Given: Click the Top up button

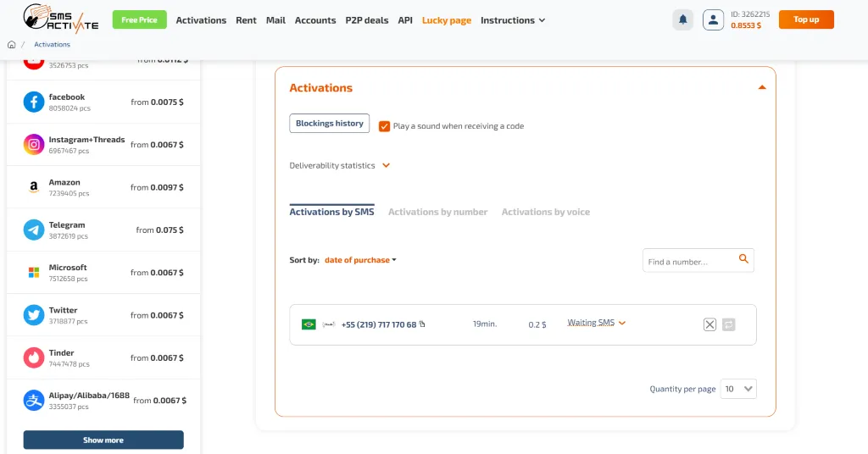Looking at the screenshot, I should pyautogui.click(x=806, y=19).
